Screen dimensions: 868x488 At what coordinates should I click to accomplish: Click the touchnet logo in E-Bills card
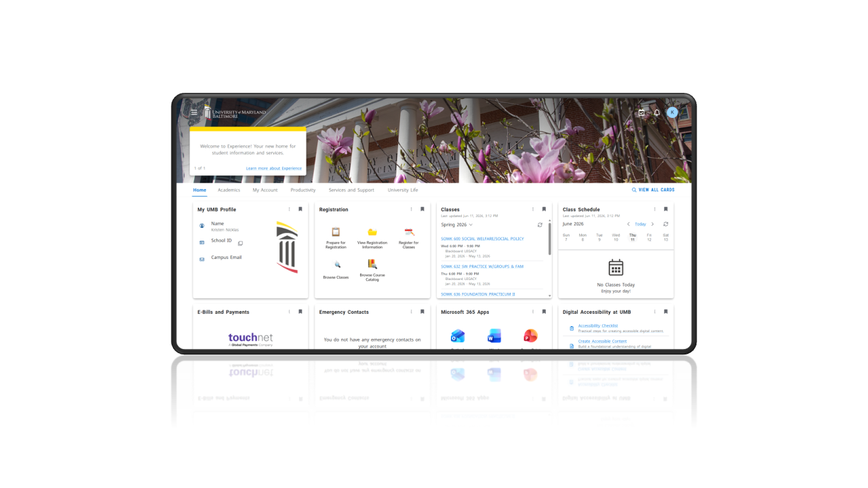pyautogui.click(x=250, y=339)
